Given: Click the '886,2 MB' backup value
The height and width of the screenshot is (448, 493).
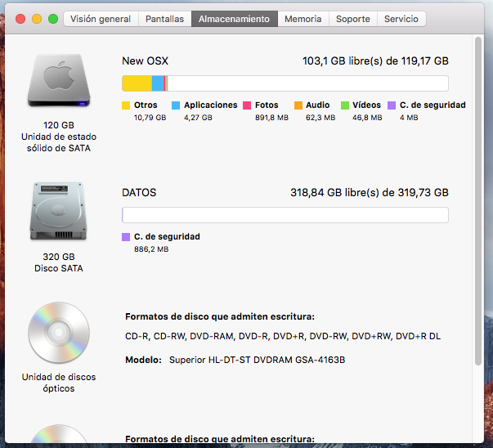Looking at the screenshot, I should (151, 249).
